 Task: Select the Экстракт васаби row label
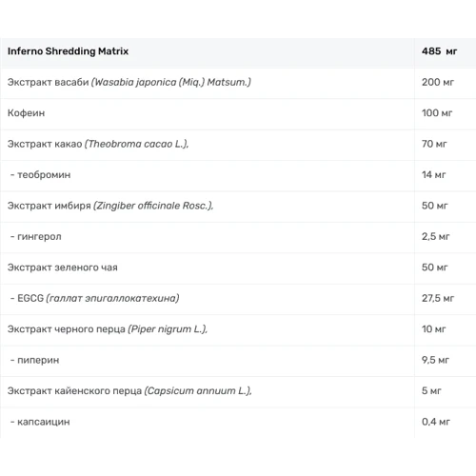129,82
